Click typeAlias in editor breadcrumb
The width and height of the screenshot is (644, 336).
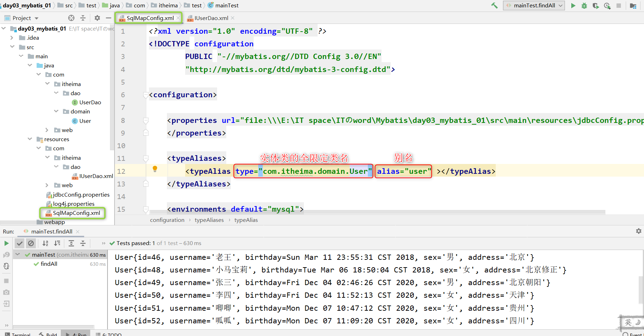(246, 220)
